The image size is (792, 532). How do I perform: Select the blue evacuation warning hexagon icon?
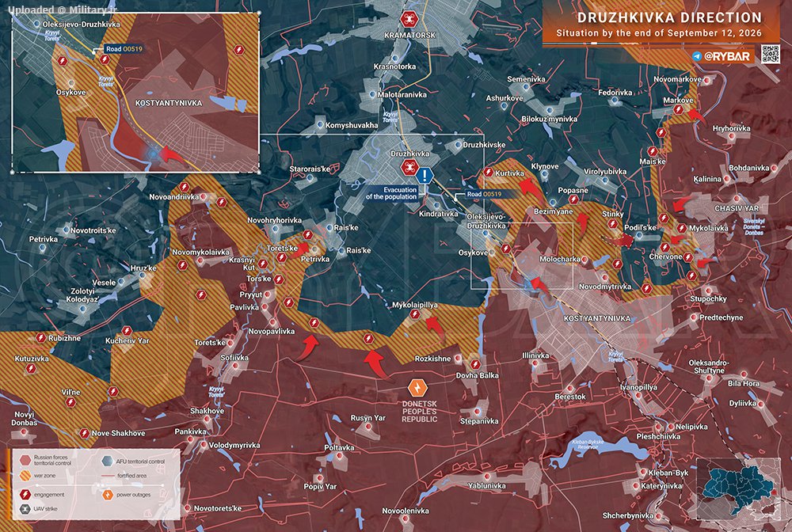(425, 175)
